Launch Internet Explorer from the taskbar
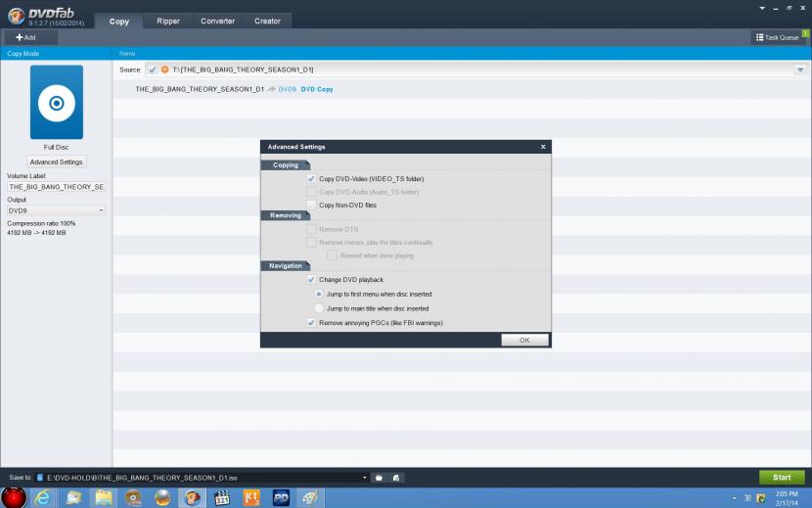The height and width of the screenshot is (508, 812). pos(42,498)
